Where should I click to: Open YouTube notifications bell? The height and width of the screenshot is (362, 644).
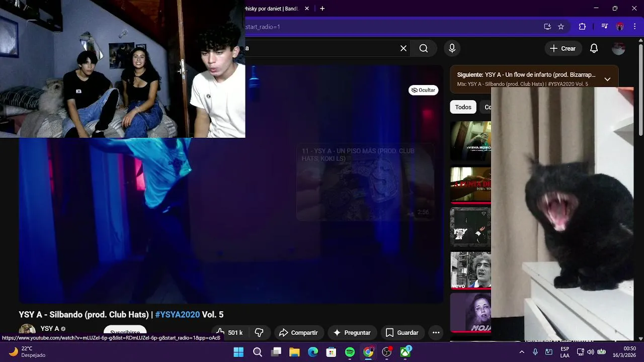point(594,48)
